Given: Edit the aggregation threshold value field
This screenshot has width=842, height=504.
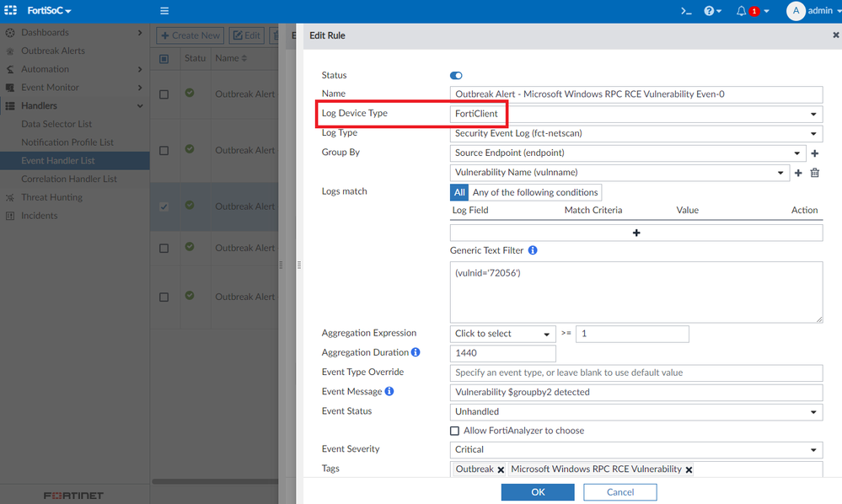Looking at the screenshot, I should point(632,334).
